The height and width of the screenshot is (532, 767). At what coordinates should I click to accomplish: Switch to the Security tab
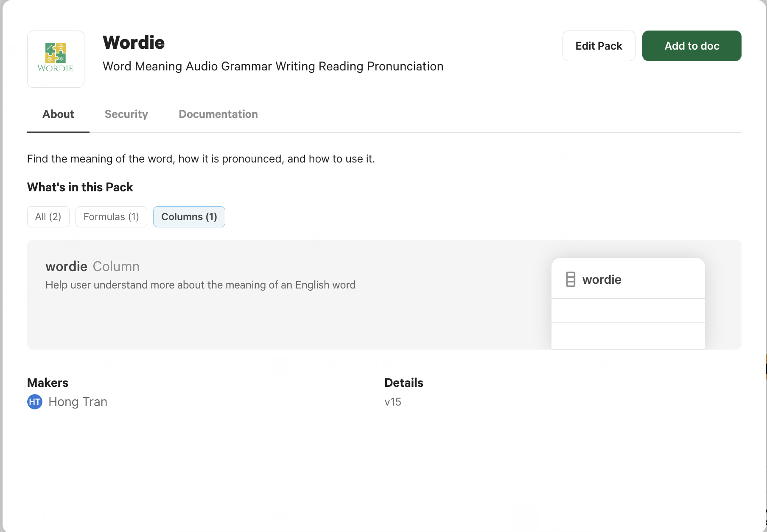126,114
